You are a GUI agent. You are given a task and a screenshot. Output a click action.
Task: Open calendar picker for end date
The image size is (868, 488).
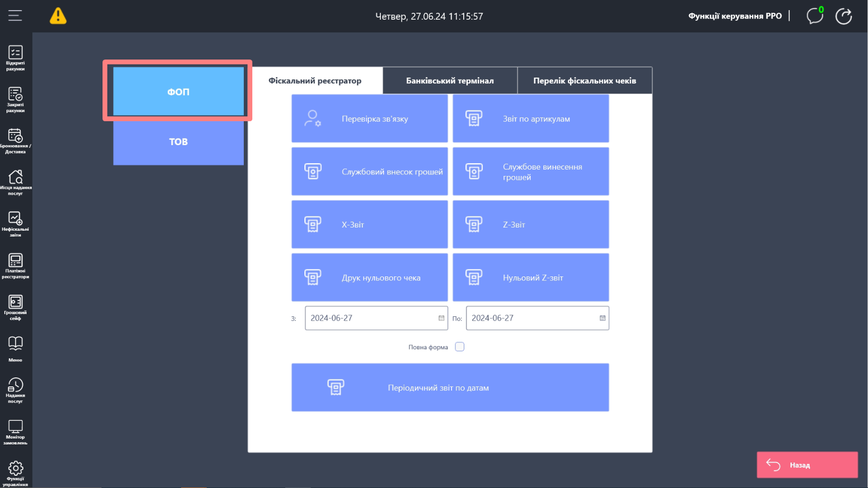(x=602, y=318)
